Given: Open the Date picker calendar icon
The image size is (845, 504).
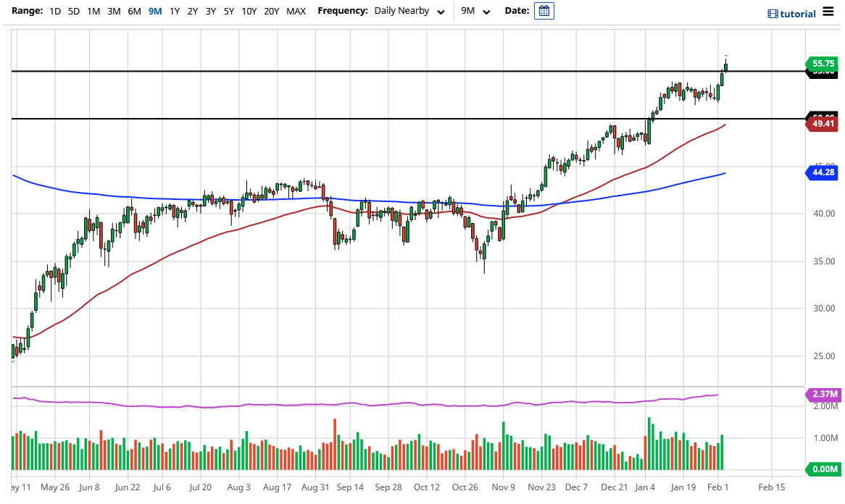Looking at the screenshot, I should 544,11.
